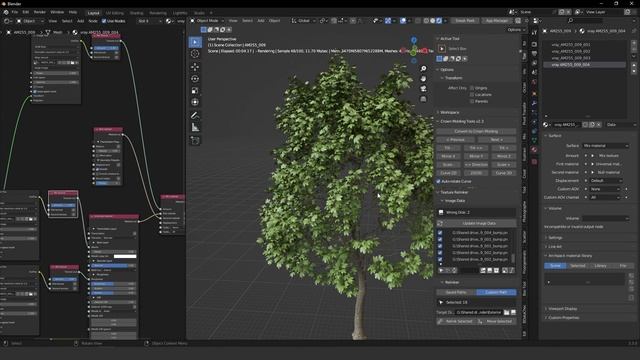Pick the Rotate tool
Screen dimensions: 640x360
(x=195, y=79)
